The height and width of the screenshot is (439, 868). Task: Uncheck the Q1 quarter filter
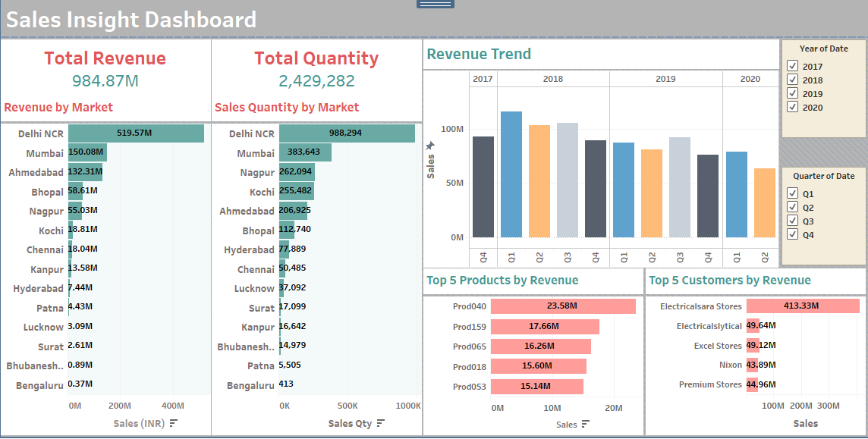(x=792, y=193)
